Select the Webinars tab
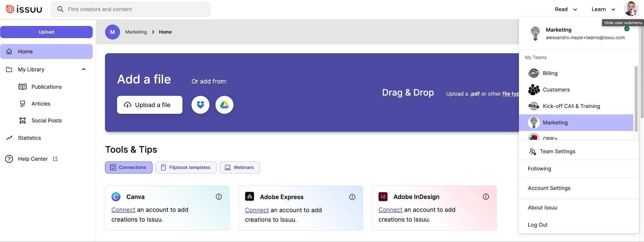Image resolution: width=644 pixels, height=242 pixels. 240,167
